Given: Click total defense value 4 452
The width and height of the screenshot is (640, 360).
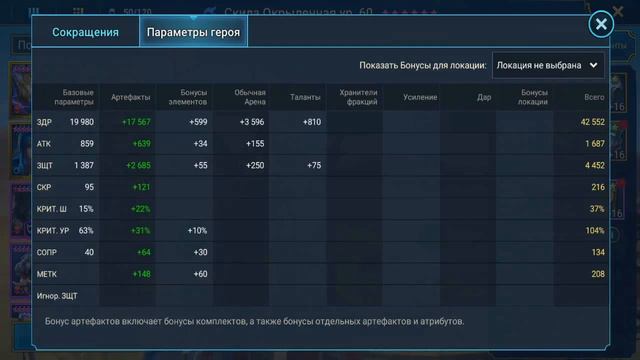Looking at the screenshot, I should [x=594, y=165].
